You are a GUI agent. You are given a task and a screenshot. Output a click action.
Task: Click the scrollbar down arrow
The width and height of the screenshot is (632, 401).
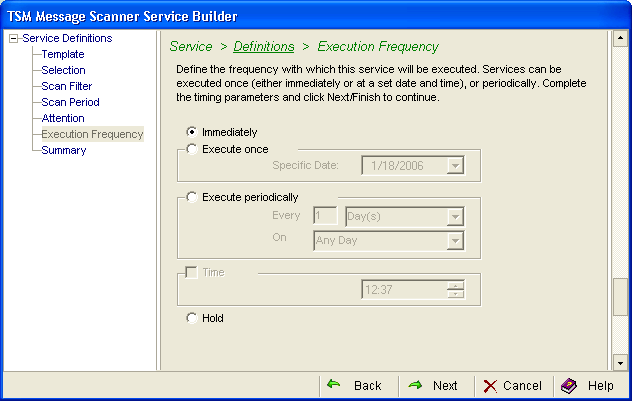(x=620, y=363)
